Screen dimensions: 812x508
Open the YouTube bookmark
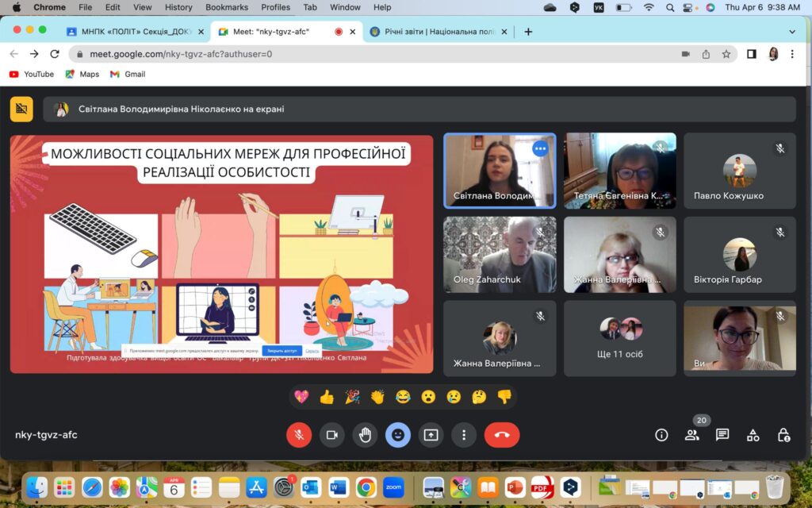point(32,74)
